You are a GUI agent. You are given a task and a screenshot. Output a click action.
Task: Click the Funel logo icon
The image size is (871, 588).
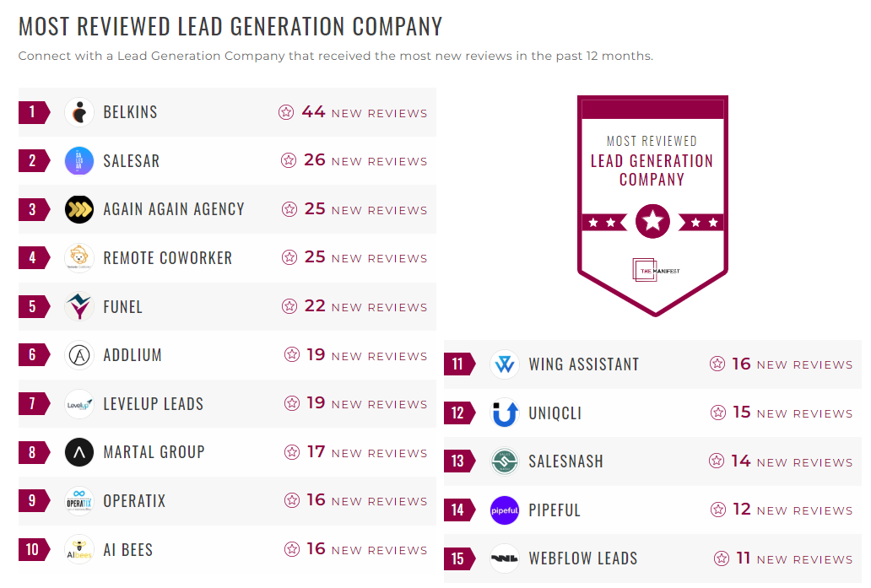point(78,306)
